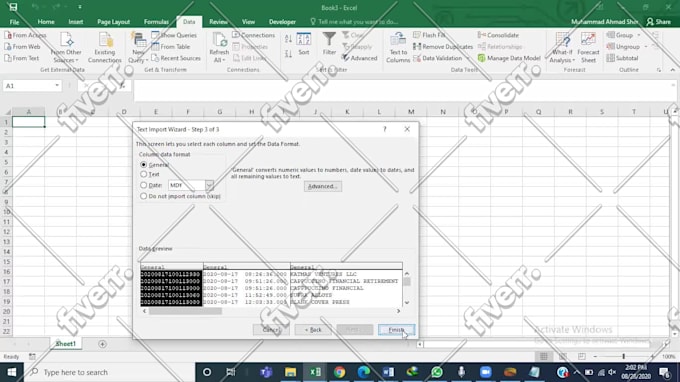The width and height of the screenshot is (680, 382).
Task: Open the Name Box dropdown arrow
Action: pos(57,86)
